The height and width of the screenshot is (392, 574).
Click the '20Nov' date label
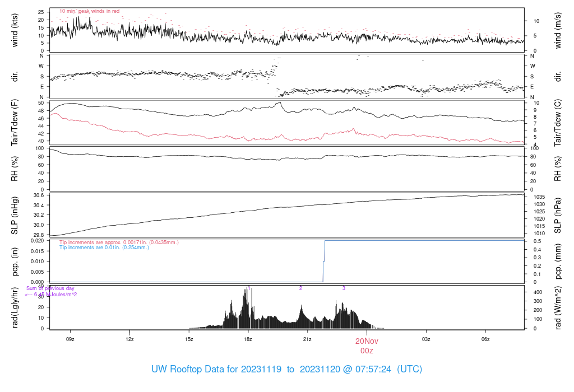[x=367, y=341]
